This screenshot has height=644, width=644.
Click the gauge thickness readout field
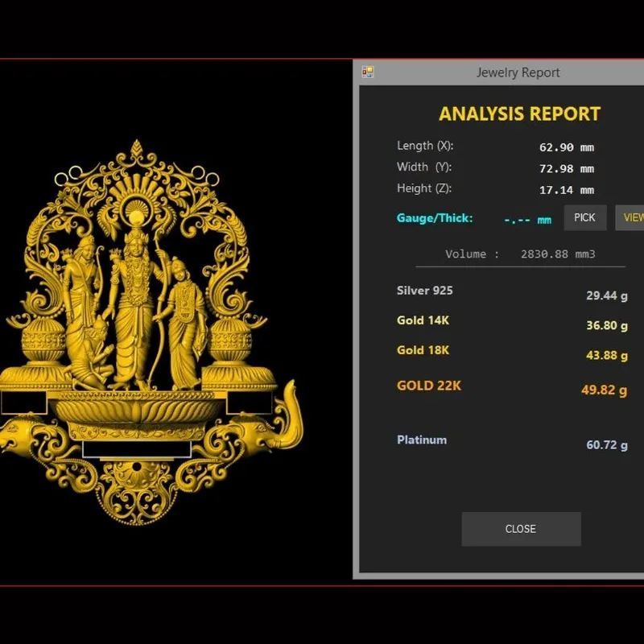527,220
